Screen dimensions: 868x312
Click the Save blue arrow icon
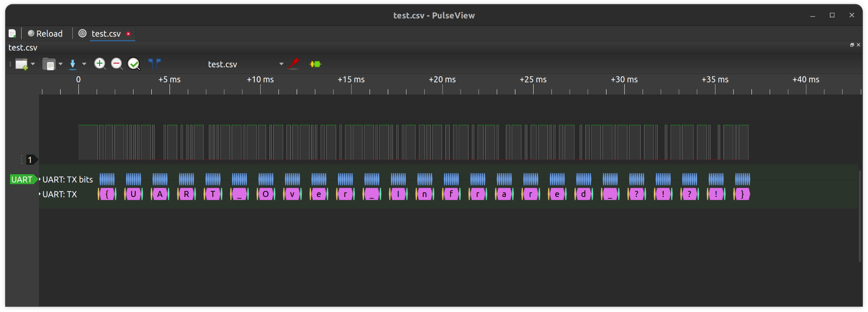(x=72, y=64)
